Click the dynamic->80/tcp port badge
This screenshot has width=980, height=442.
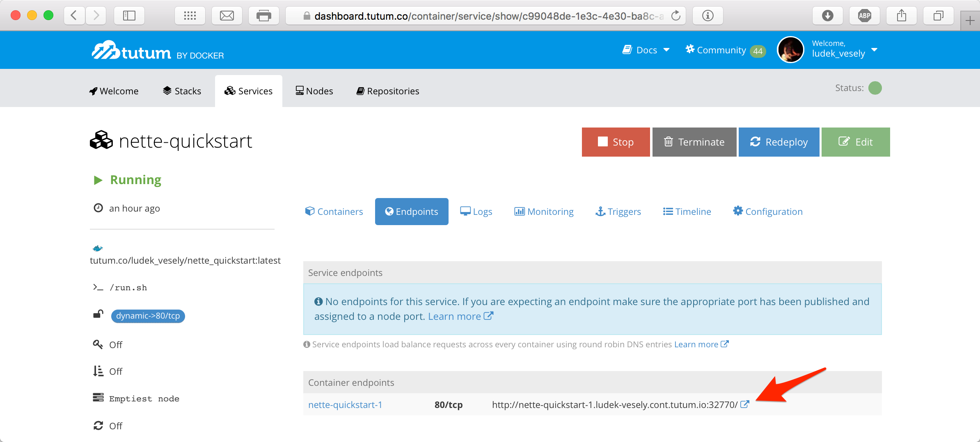tap(148, 316)
